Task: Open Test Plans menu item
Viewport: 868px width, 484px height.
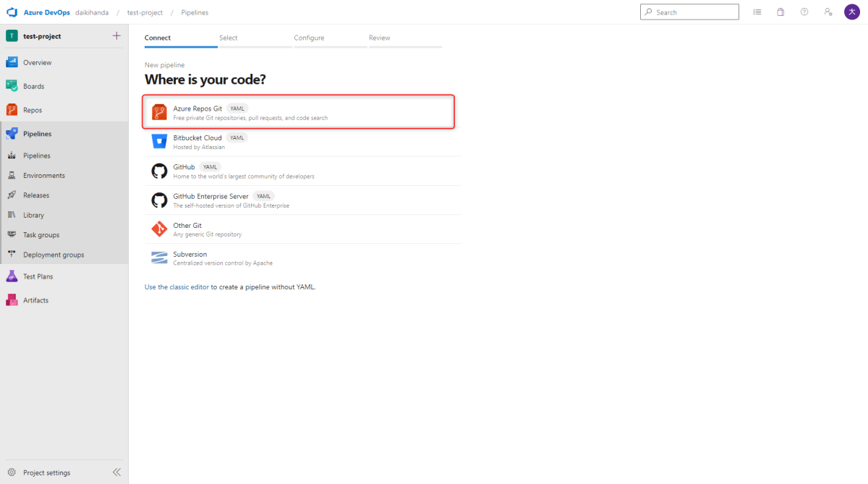Action: click(x=64, y=276)
